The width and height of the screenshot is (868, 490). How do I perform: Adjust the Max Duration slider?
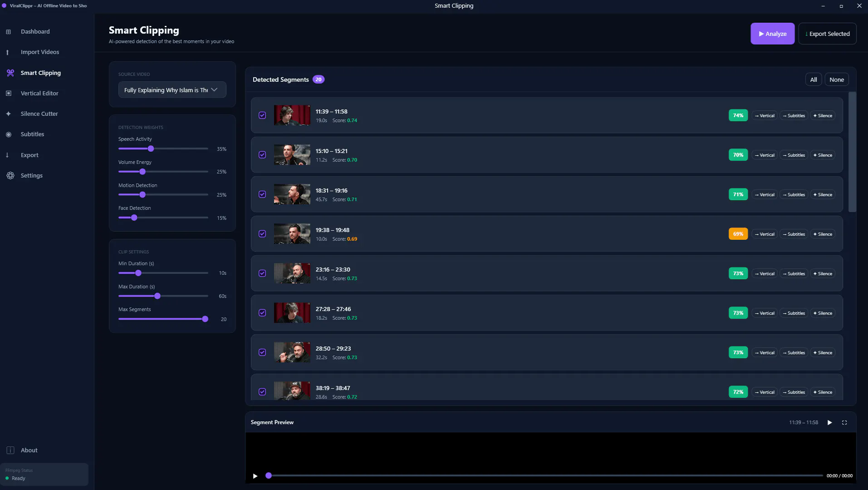point(157,296)
